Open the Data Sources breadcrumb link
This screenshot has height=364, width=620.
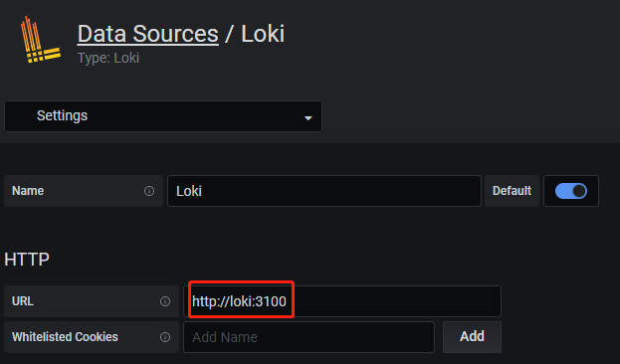click(x=148, y=34)
